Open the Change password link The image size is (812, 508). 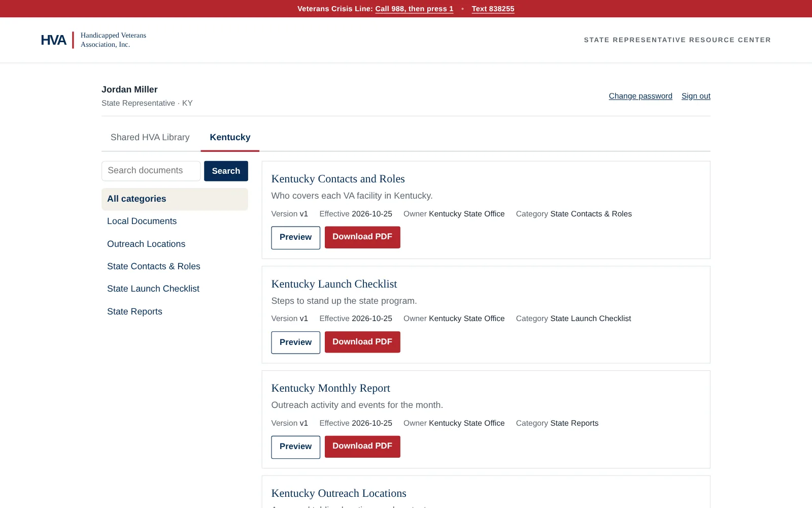pos(640,96)
